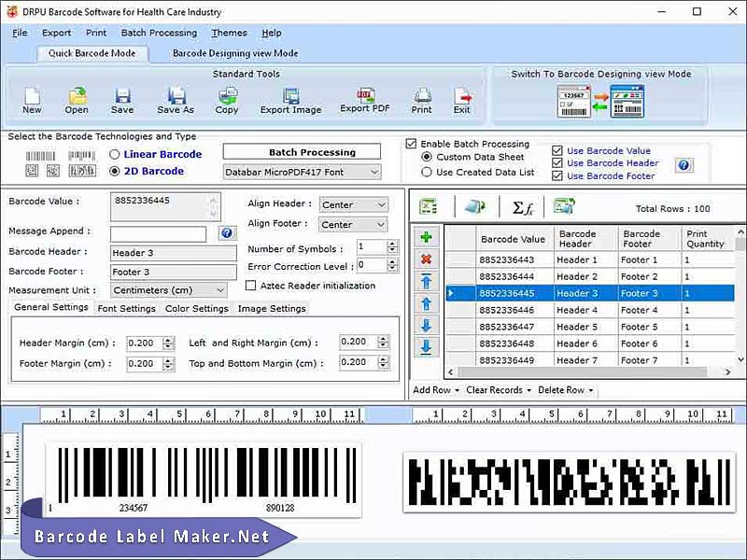Click the New document icon
This screenshot has width=747, height=560.
(x=32, y=101)
